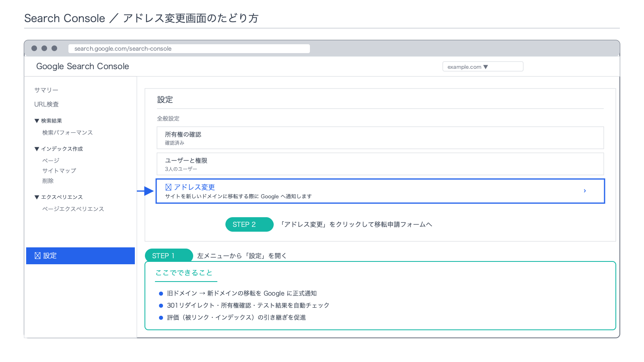Viewport: 644px width, 362px height.
Task: Click the 全般設定 heading text
Action: (168, 119)
